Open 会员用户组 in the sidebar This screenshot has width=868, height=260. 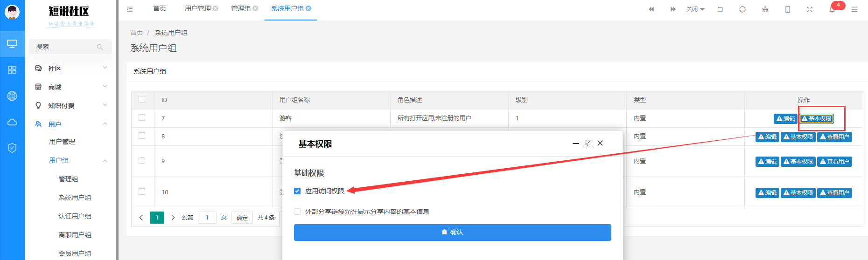75,253
